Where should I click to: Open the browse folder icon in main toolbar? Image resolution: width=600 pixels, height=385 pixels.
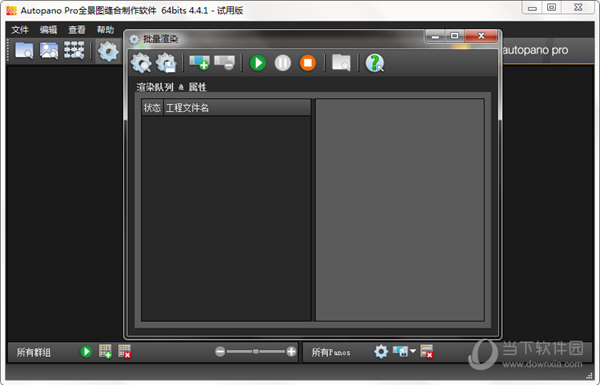pos(24,51)
